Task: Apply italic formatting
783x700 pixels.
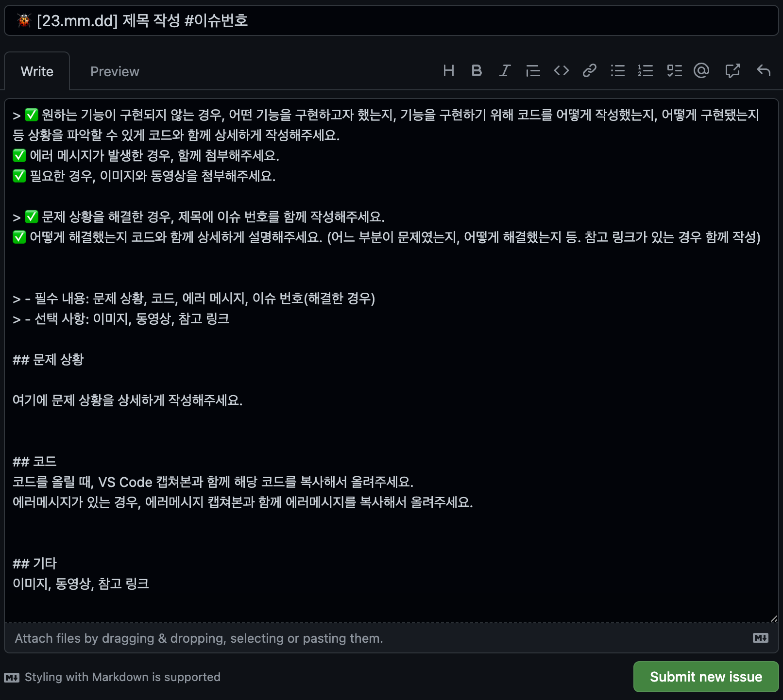Action: (505, 71)
